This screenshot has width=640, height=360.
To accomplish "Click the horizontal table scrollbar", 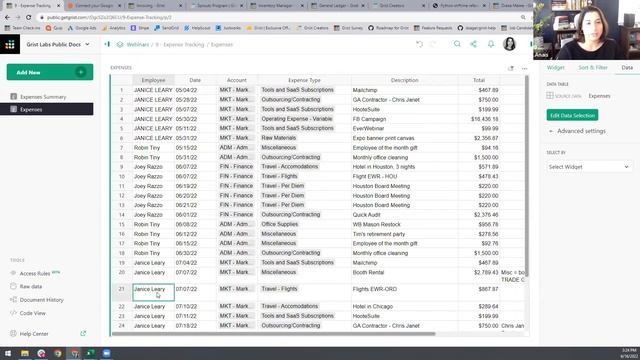I will coord(273,334).
